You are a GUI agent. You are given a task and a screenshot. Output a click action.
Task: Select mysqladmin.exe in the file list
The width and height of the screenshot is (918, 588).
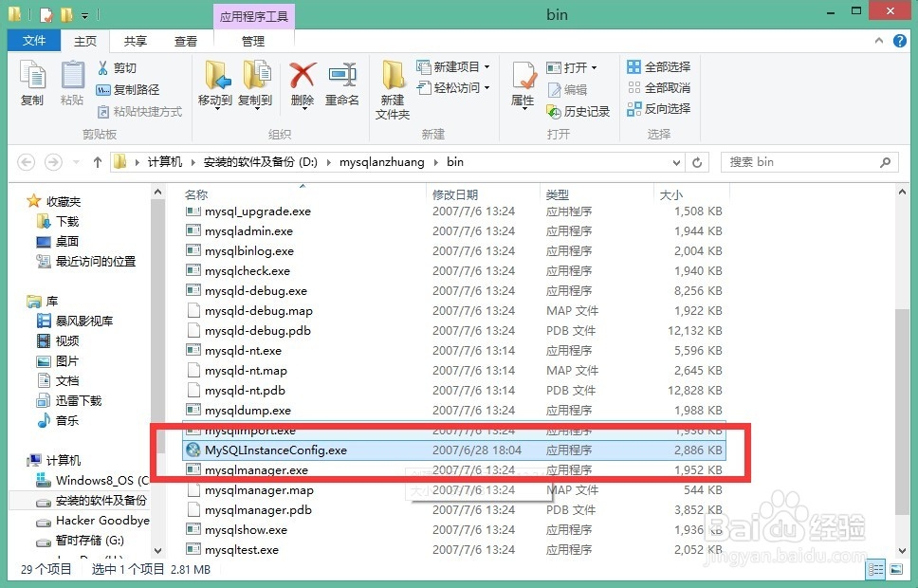[x=453, y=231]
